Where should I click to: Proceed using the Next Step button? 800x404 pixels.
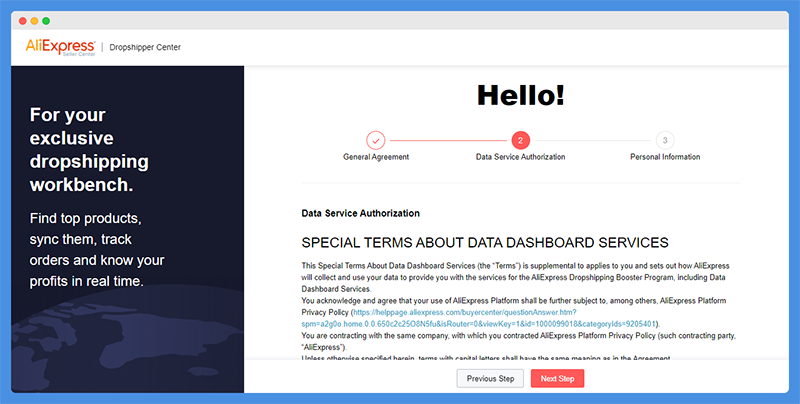point(558,378)
